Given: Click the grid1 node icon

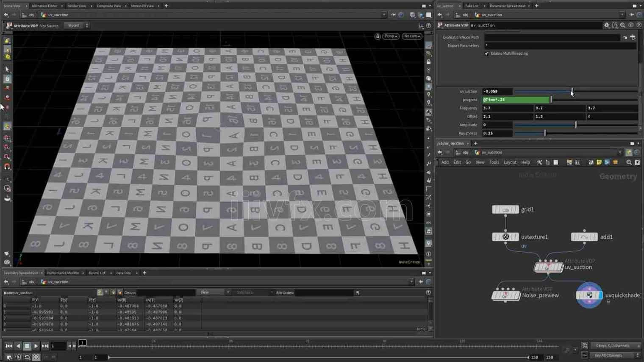Looking at the screenshot, I should coord(505,209).
